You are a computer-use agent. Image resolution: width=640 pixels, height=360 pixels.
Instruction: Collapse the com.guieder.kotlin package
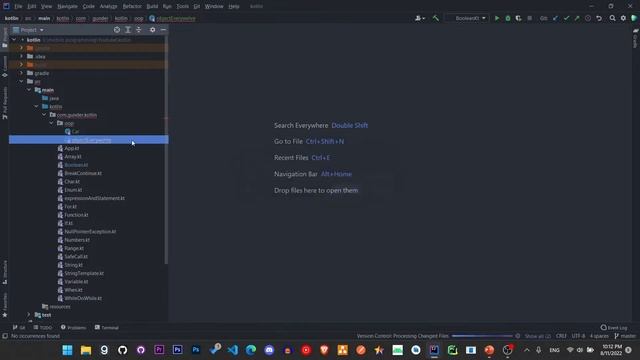(44, 115)
